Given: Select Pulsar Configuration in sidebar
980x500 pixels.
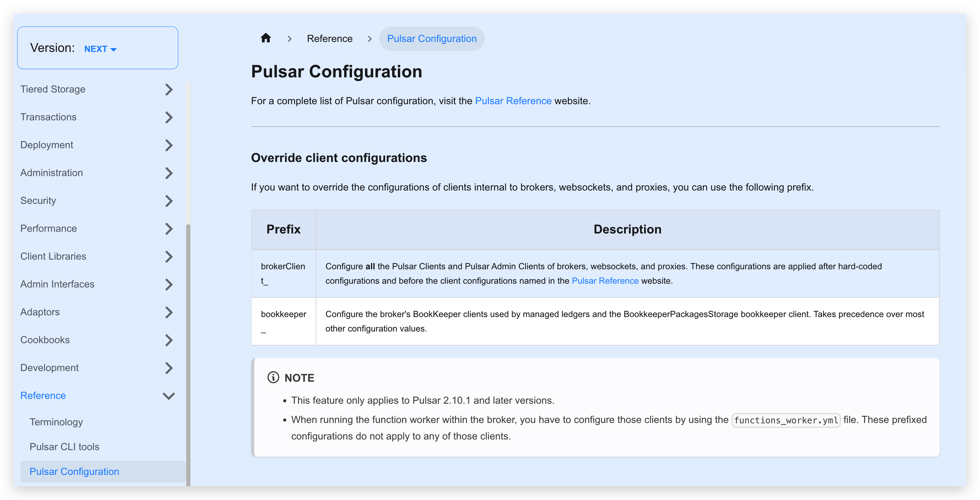Looking at the screenshot, I should [75, 471].
